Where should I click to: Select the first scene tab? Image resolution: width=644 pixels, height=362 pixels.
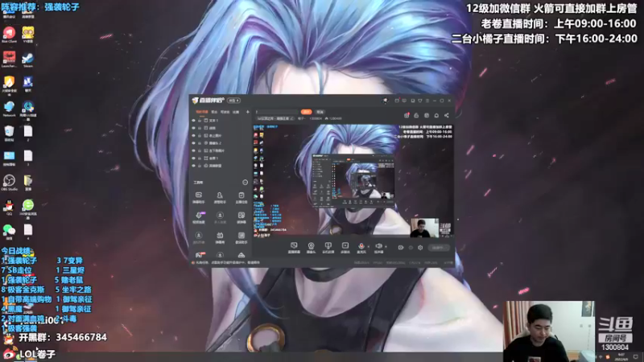point(202,112)
